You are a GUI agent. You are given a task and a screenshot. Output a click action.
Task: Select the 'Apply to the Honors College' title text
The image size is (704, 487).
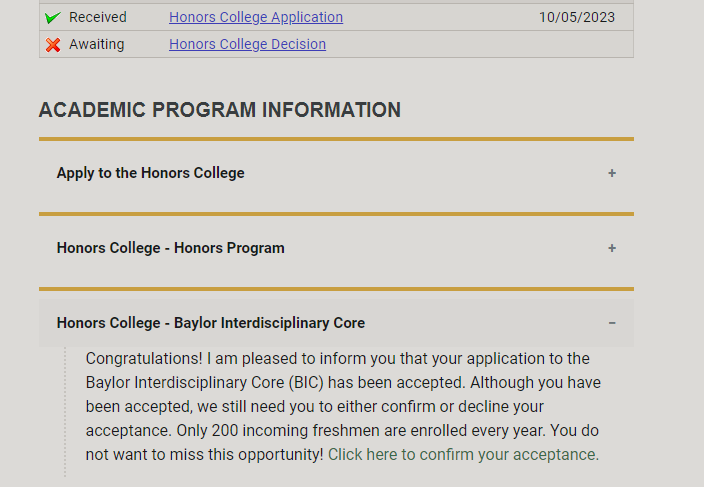click(150, 173)
